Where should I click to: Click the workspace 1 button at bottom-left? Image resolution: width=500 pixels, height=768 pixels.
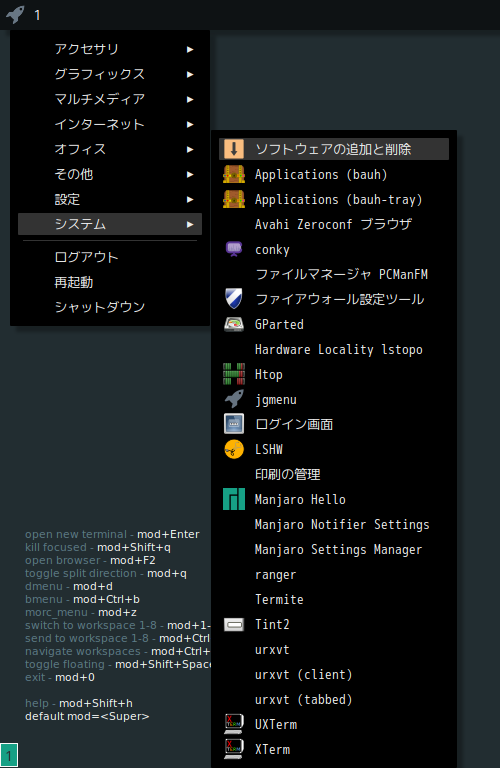(x=9, y=755)
